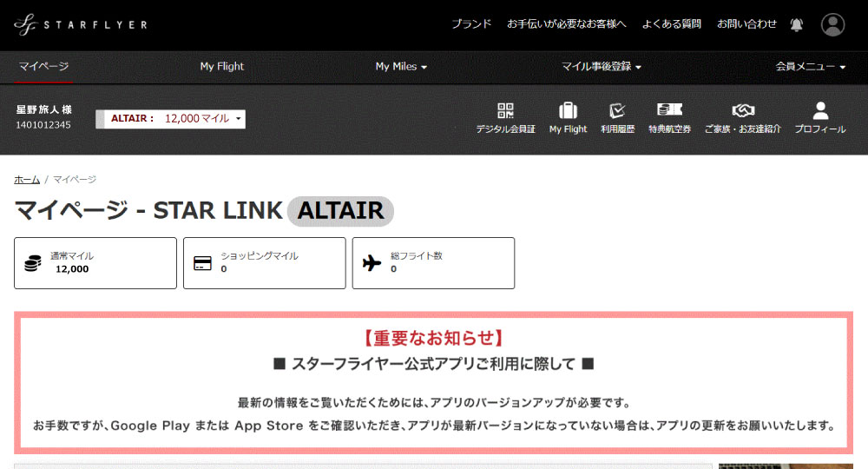Click the 通常マイル 12,000 card
Screen dimensions: 868x469
click(95, 263)
